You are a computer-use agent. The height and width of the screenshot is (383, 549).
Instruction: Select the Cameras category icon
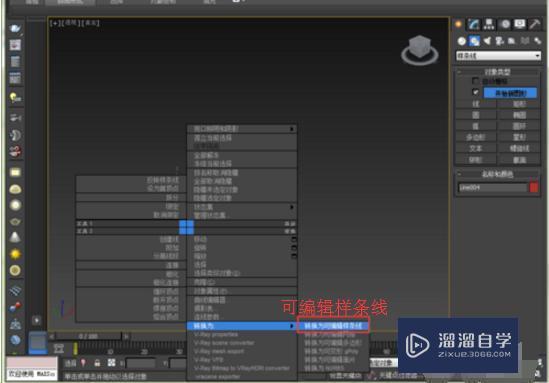pos(499,41)
